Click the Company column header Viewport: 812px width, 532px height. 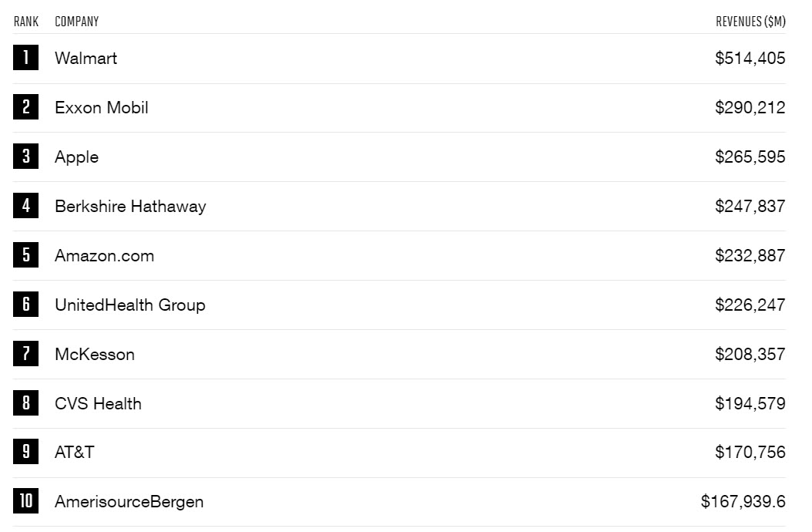coord(77,22)
